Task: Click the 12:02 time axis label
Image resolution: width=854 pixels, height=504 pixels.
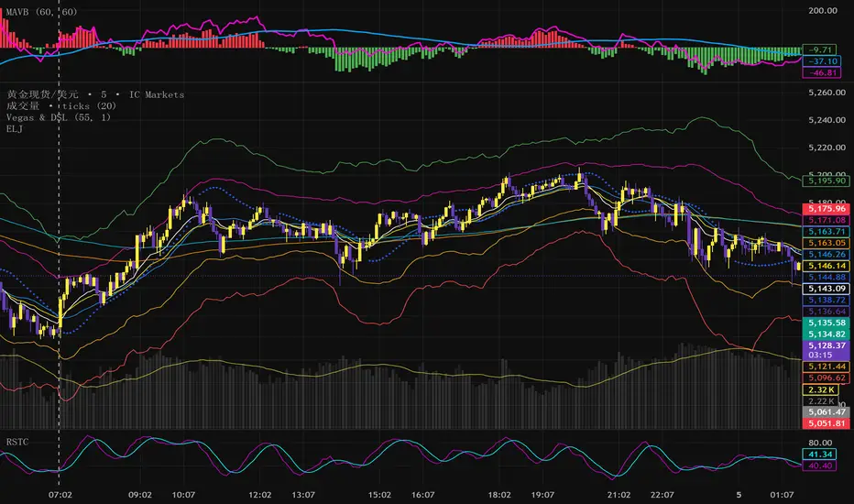Action: click(x=260, y=495)
